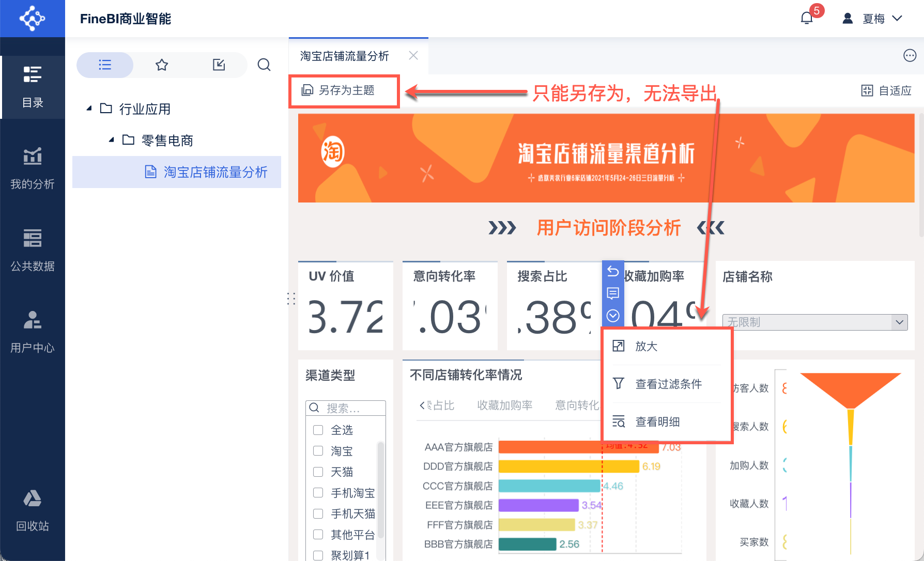Open the notification bell icon
Screen dimensions: 924x561
tap(807, 19)
